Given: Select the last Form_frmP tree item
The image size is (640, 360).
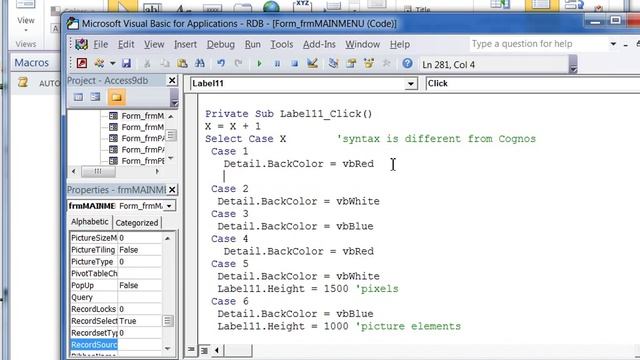Looking at the screenshot, I should click(136, 161).
